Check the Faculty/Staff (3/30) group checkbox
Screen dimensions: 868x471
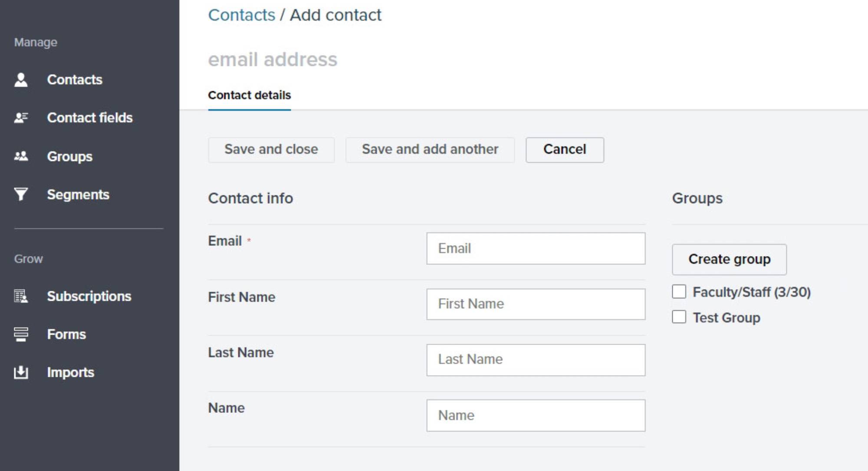tap(679, 292)
